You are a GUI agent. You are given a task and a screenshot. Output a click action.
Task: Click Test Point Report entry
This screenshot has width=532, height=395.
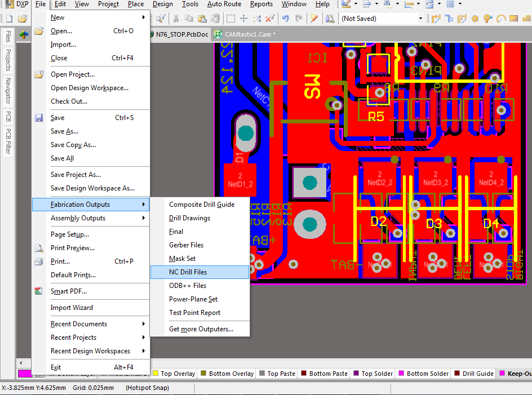click(200, 313)
